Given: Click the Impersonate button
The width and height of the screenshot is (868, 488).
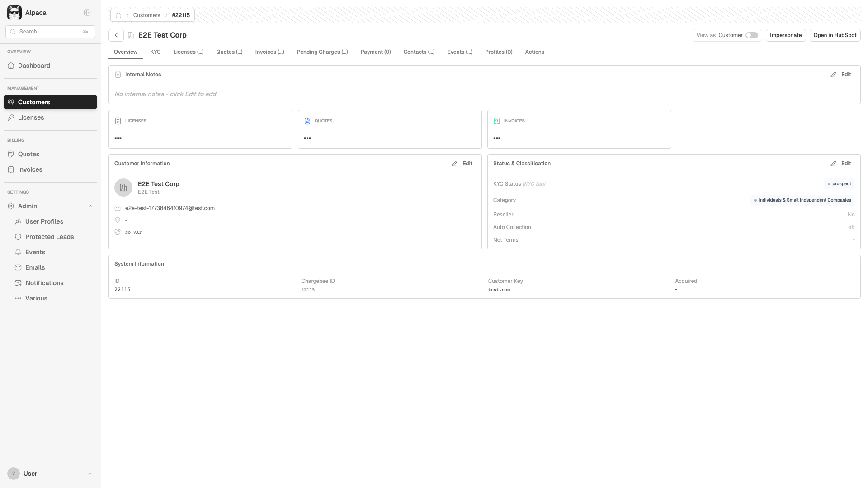Looking at the screenshot, I should point(785,35).
